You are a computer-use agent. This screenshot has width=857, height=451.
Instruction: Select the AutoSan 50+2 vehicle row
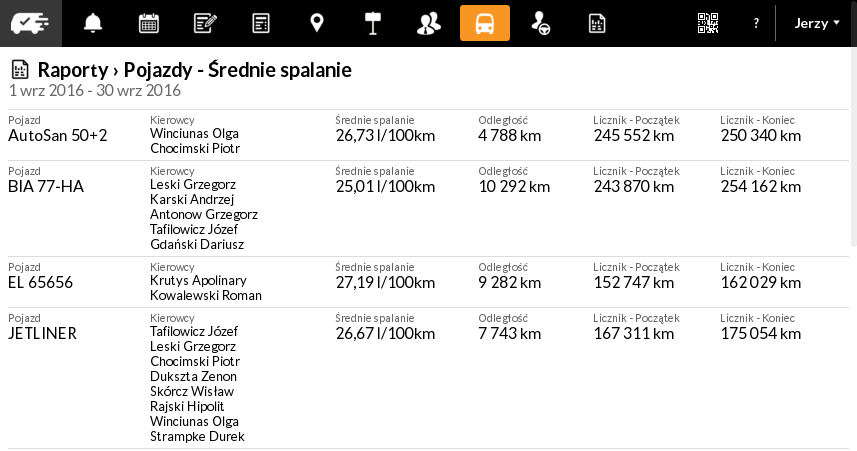tap(58, 136)
